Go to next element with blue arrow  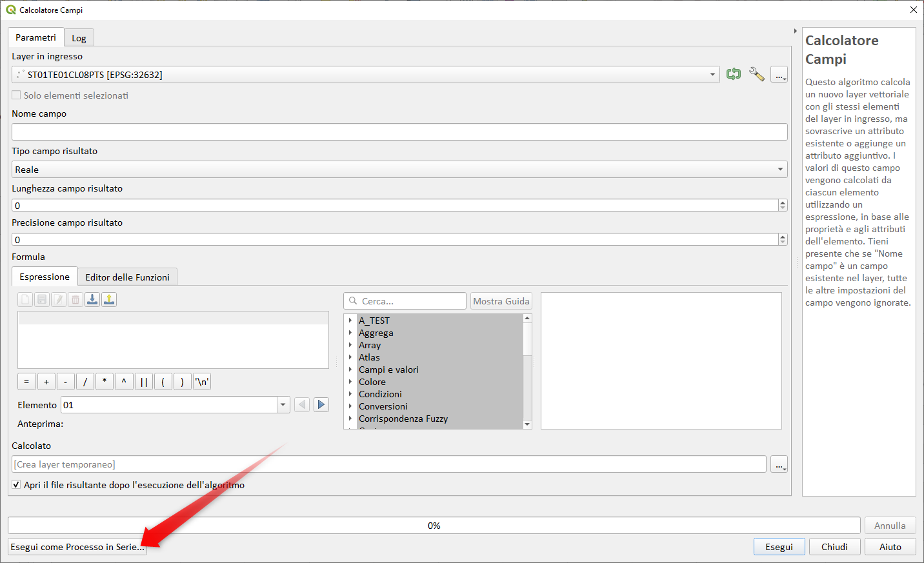tap(321, 405)
